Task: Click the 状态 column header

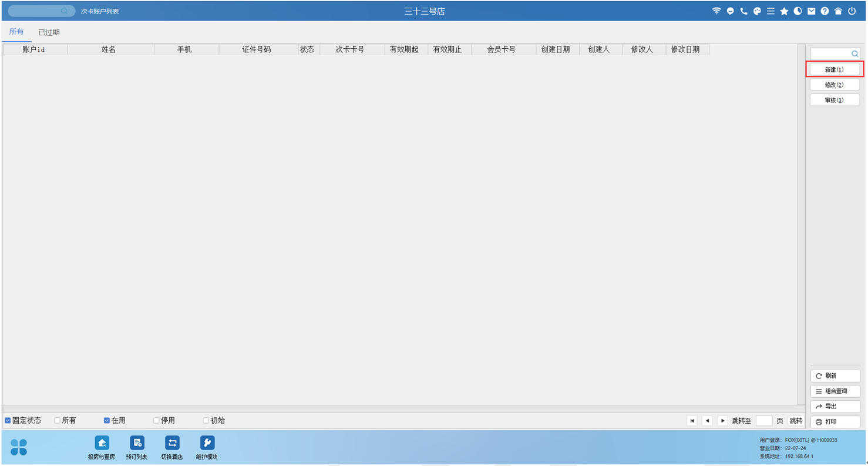Action: pos(309,49)
